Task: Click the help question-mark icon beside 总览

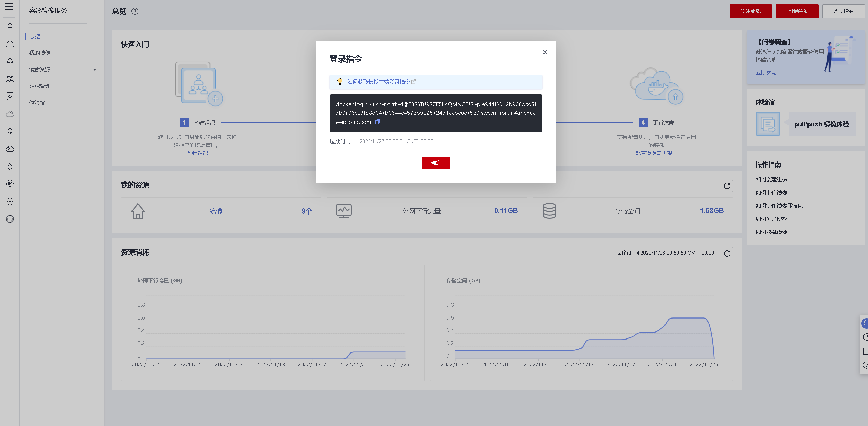Action: (x=135, y=12)
